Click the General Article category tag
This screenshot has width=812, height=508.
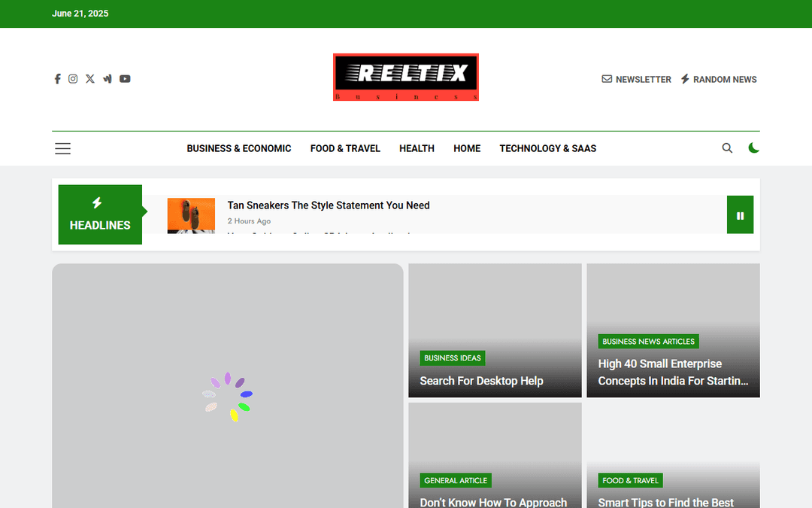pos(456,480)
